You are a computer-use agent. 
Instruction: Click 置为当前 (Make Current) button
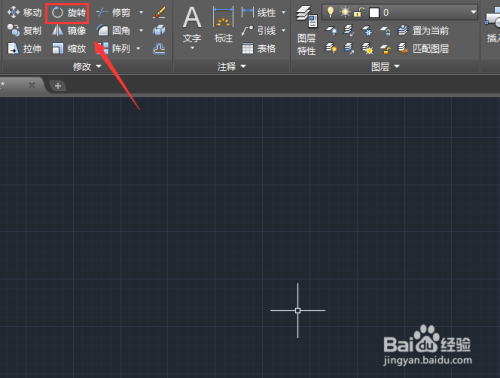pos(423,31)
